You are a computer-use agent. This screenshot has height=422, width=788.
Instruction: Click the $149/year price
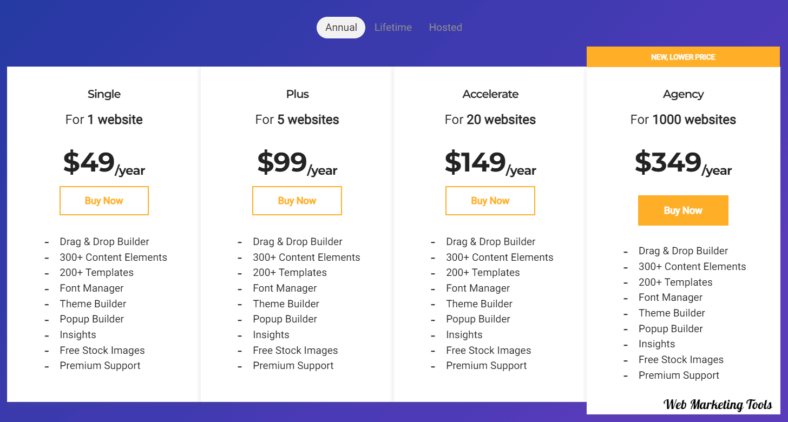point(490,162)
